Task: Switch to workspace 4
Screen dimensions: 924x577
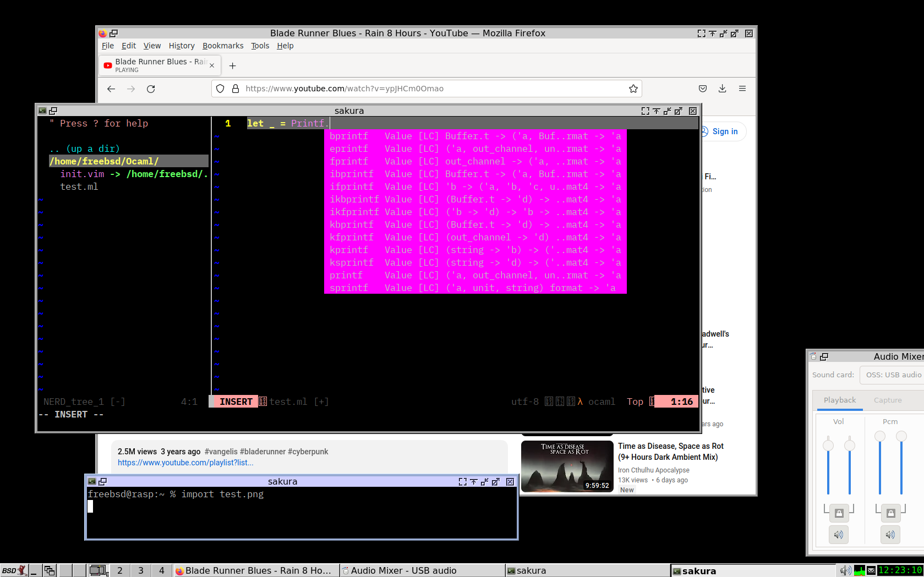Action: [x=162, y=570]
